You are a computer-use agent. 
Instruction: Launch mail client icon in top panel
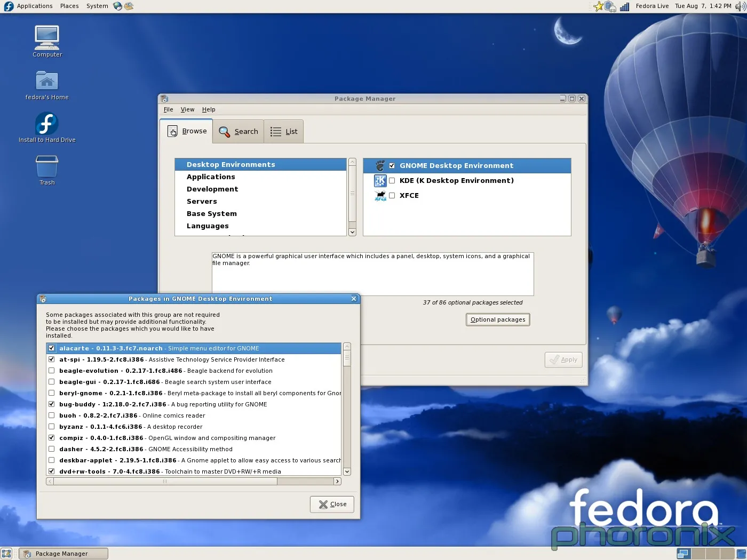pyautogui.click(x=129, y=6)
